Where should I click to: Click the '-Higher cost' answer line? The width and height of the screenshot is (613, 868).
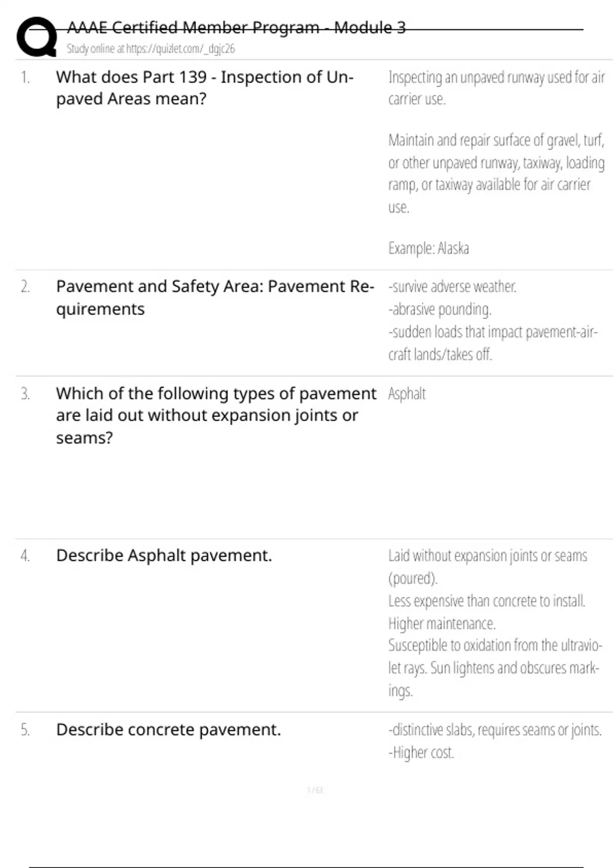coord(421,753)
